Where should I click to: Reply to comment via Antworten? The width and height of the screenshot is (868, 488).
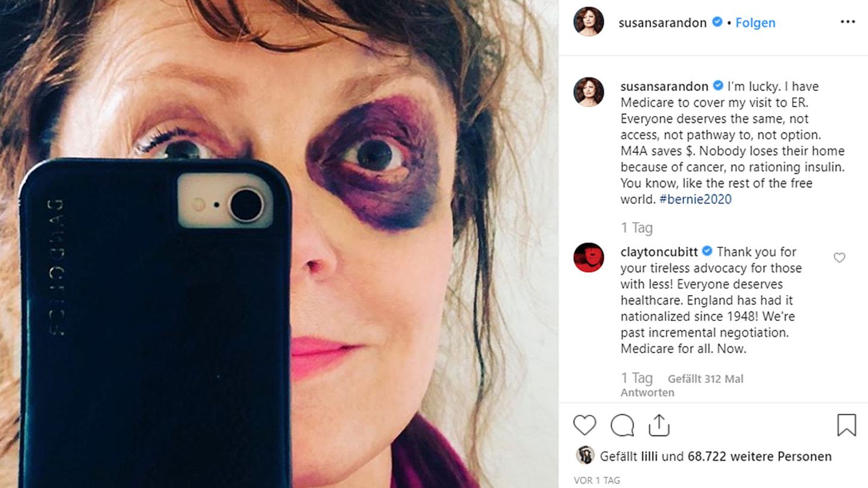coord(647,392)
